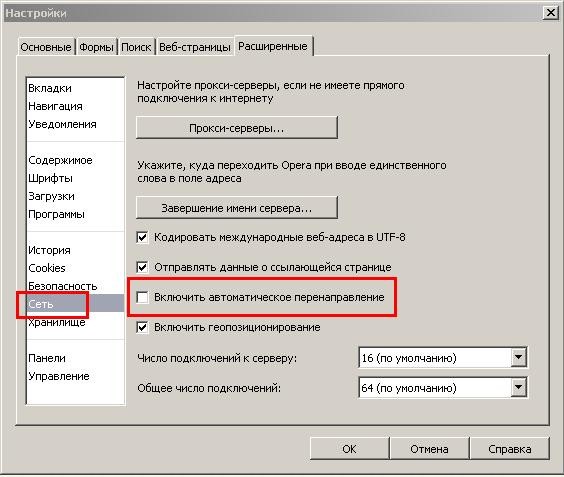Screen dimensions: 564x477
Task: Toggle Отправлять данные о ссылающейся странице
Action: [142, 267]
